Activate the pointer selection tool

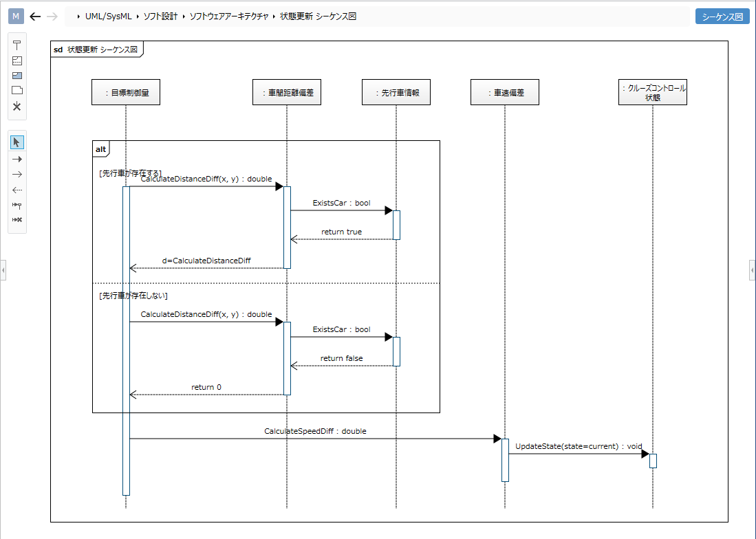point(17,142)
